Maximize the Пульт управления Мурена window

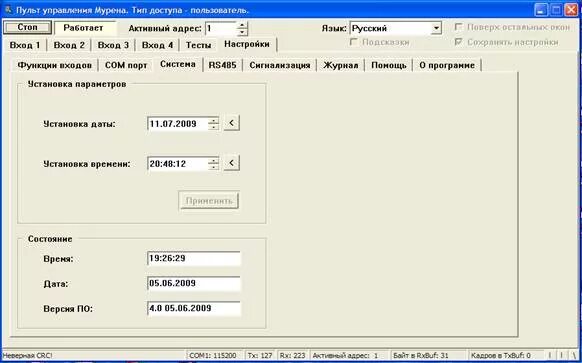556,10
